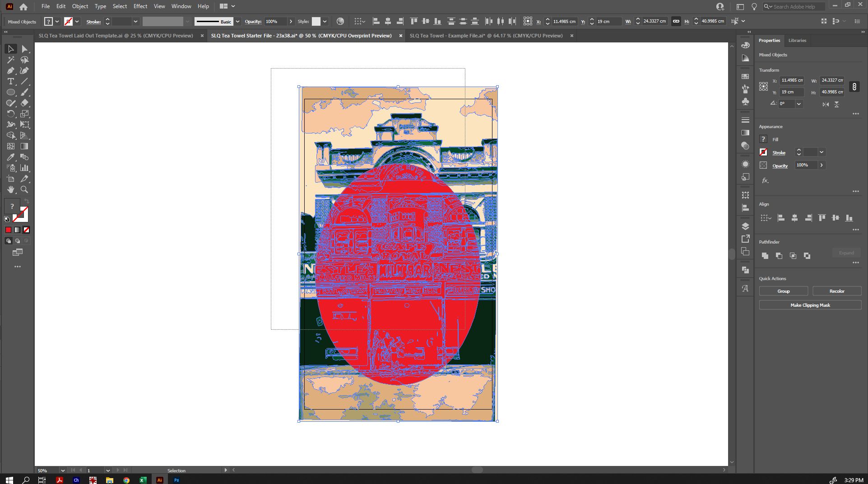868x484 pixels.
Task: Click the underlined Opacity link in Appearance
Action: [x=780, y=166]
